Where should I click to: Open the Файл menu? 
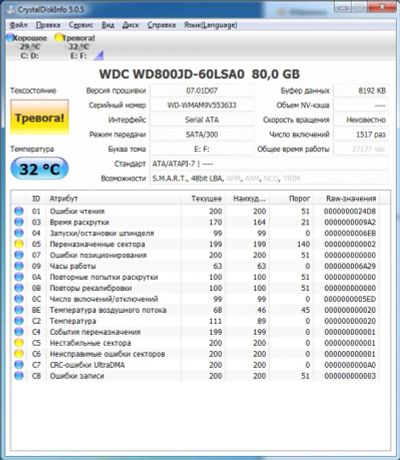pyautogui.click(x=18, y=25)
